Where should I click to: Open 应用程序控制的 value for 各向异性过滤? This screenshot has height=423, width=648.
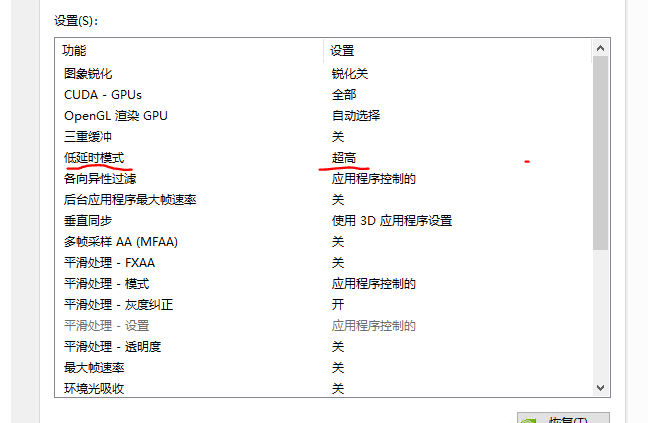[x=374, y=179]
